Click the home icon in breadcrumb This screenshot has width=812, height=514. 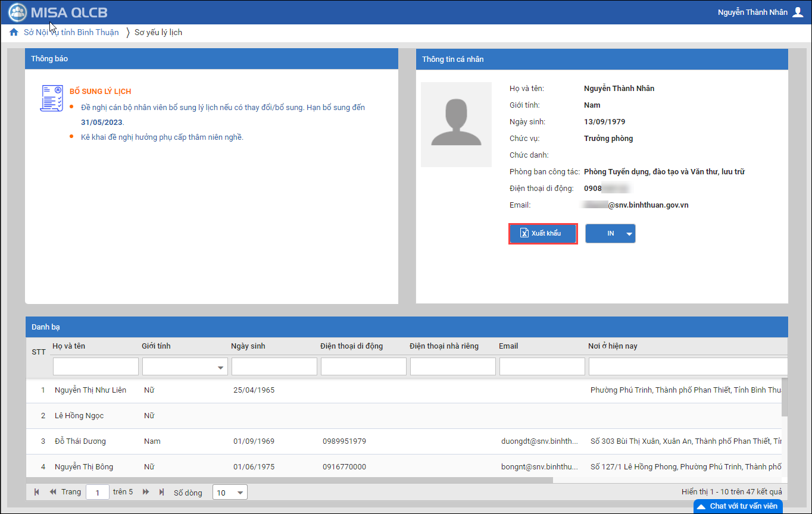(14, 32)
